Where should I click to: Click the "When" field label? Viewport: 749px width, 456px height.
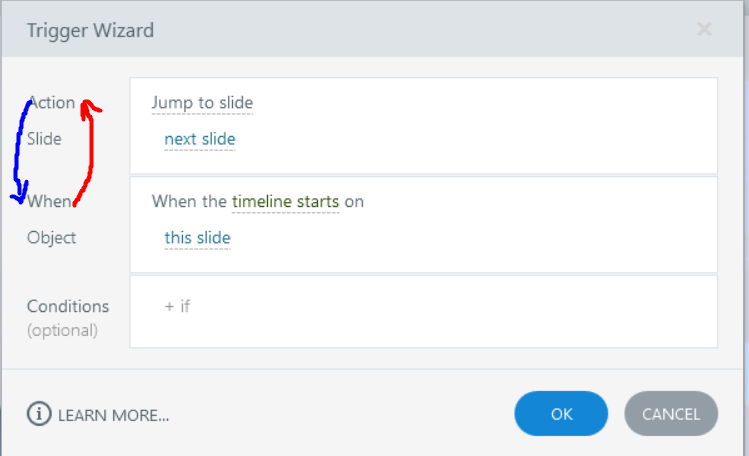click(x=51, y=202)
